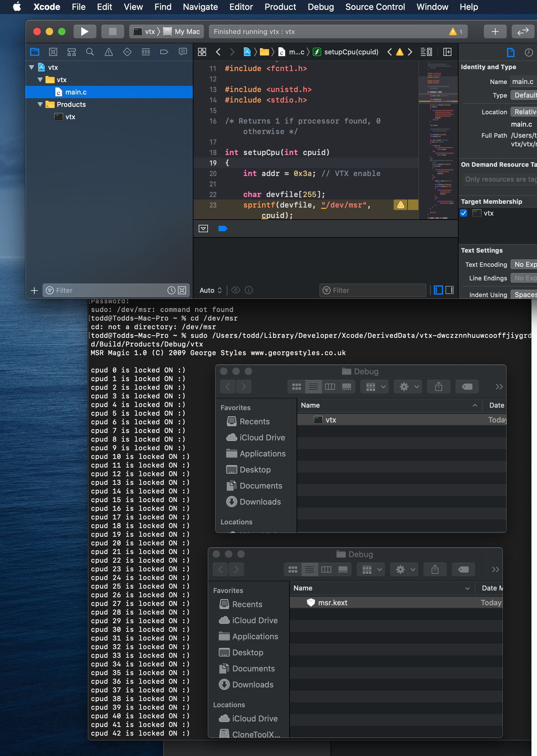Open the Apple menu

pyautogui.click(x=17, y=6)
